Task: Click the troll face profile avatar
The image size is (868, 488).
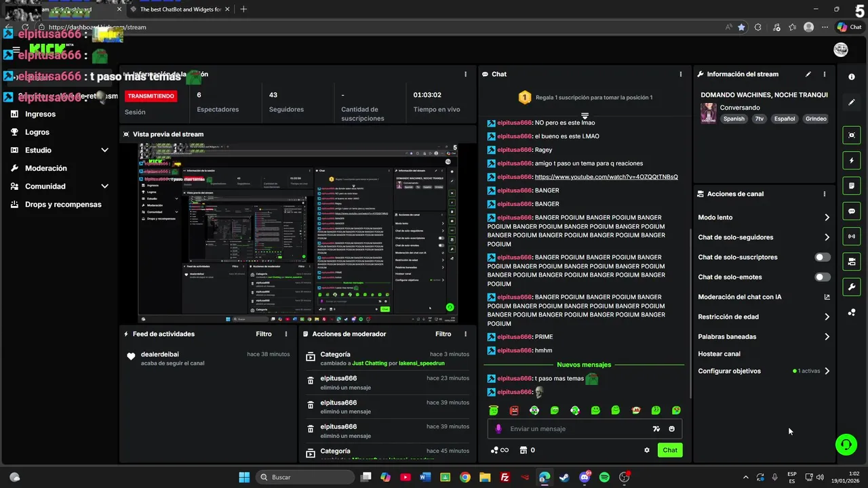Action: [x=841, y=49]
